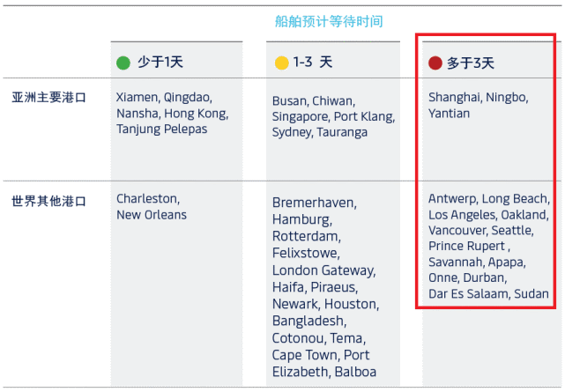Click Shanghai, Ningbo in the red column

478,97
